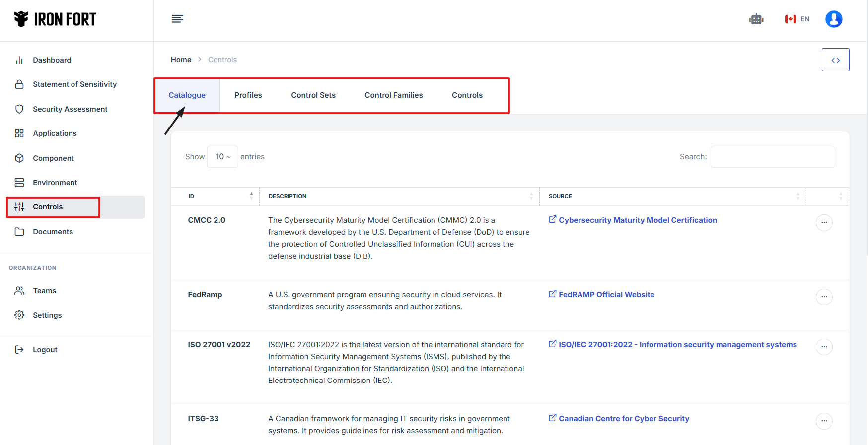Open the user profile avatar
868x445 pixels.
click(x=833, y=19)
